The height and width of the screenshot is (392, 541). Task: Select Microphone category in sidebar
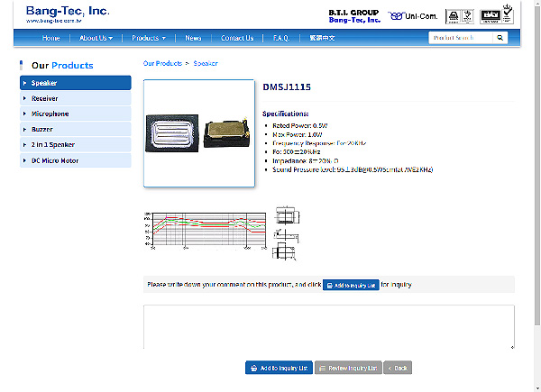coord(75,114)
